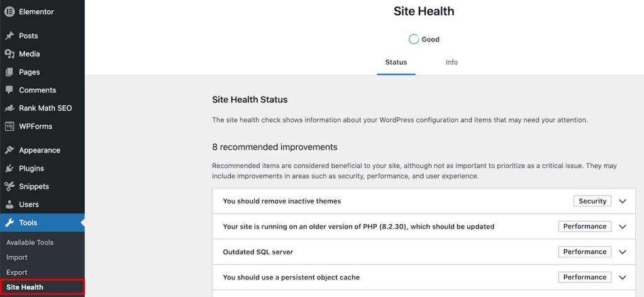
Task: Click the Appearance paintbrush icon
Action: (x=9, y=150)
